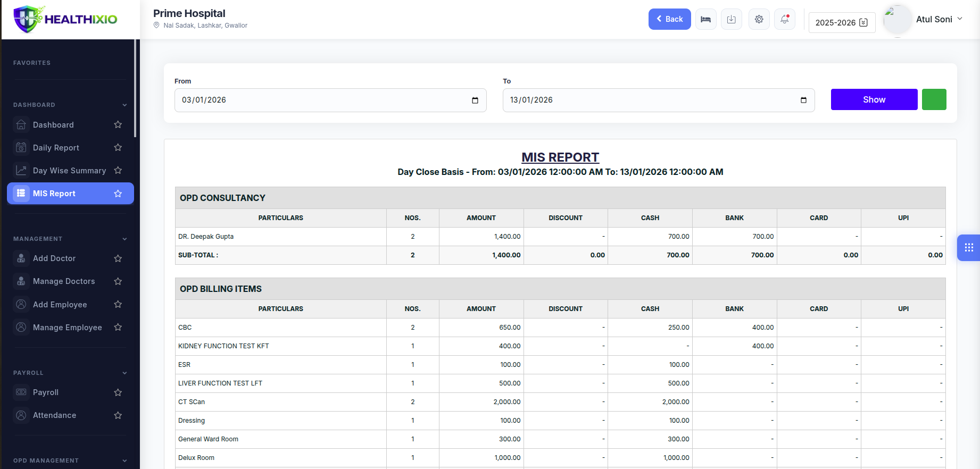This screenshot has width=980, height=469.
Task: Open the From date calendar picker icon
Action: pyautogui.click(x=475, y=100)
